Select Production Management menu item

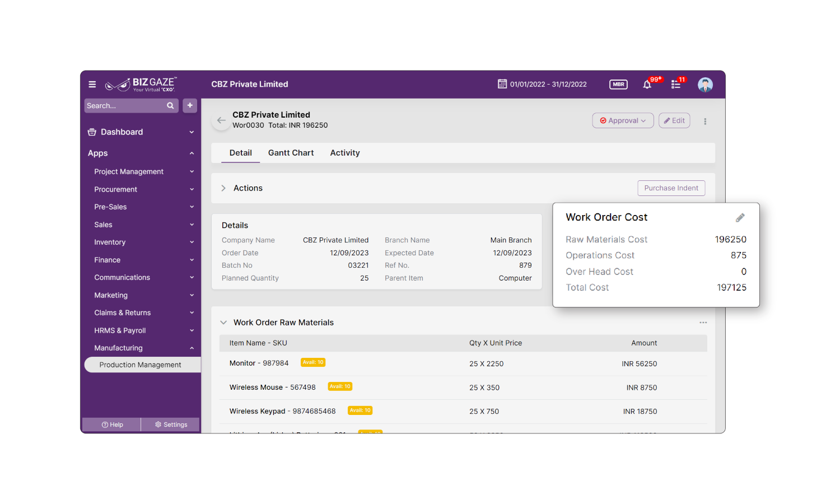pos(142,365)
